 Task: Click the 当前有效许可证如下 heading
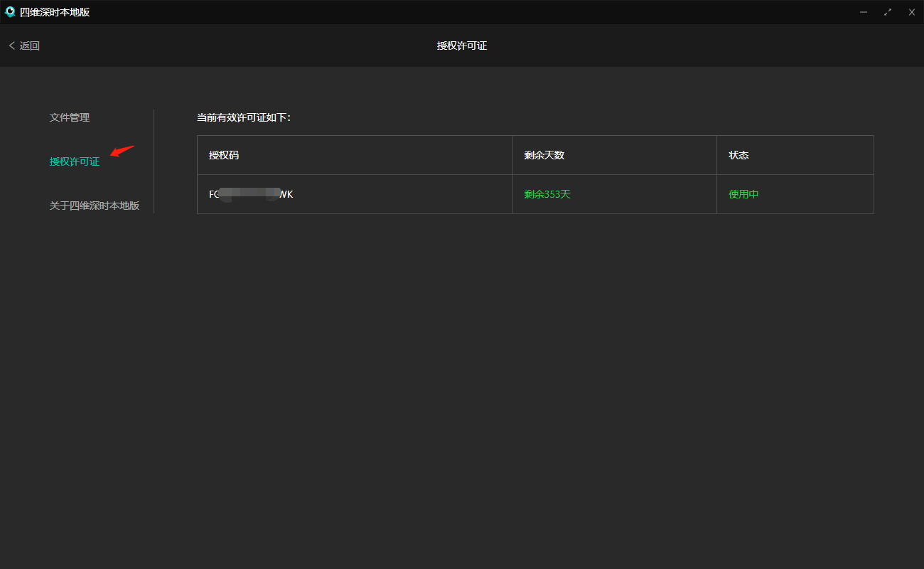tap(244, 117)
